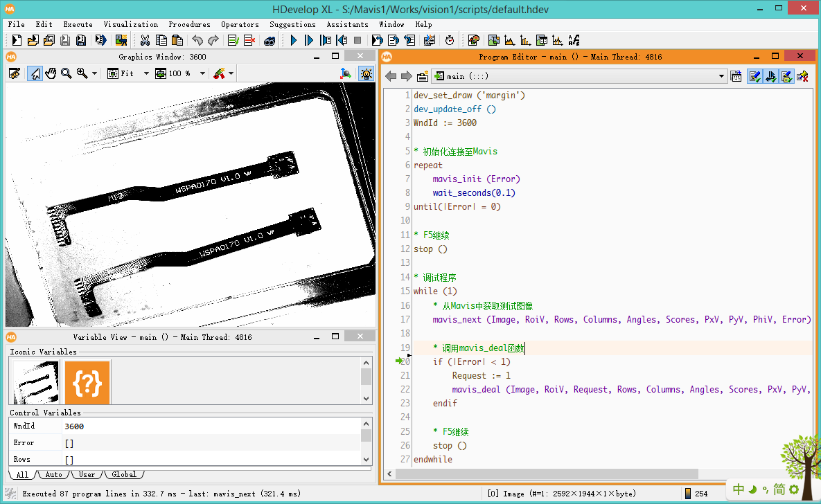The width and height of the screenshot is (821, 504).
Task: Open a program using the folder icon
Action: [x=33, y=40]
